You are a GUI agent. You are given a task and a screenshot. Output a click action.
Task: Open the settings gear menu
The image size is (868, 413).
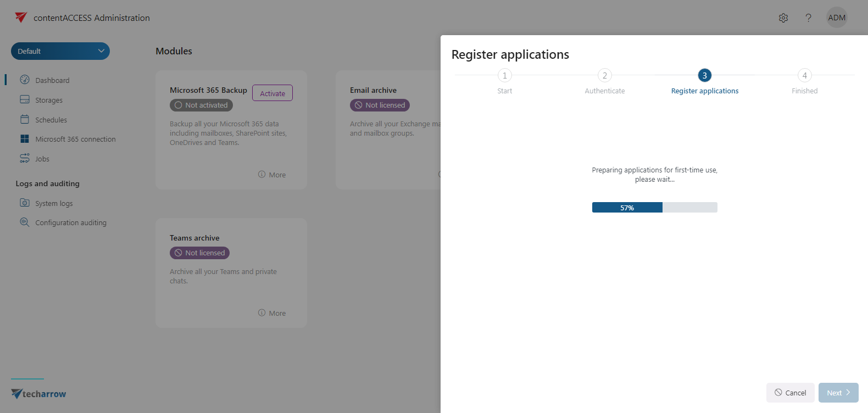pyautogui.click(x=783, y=18)
